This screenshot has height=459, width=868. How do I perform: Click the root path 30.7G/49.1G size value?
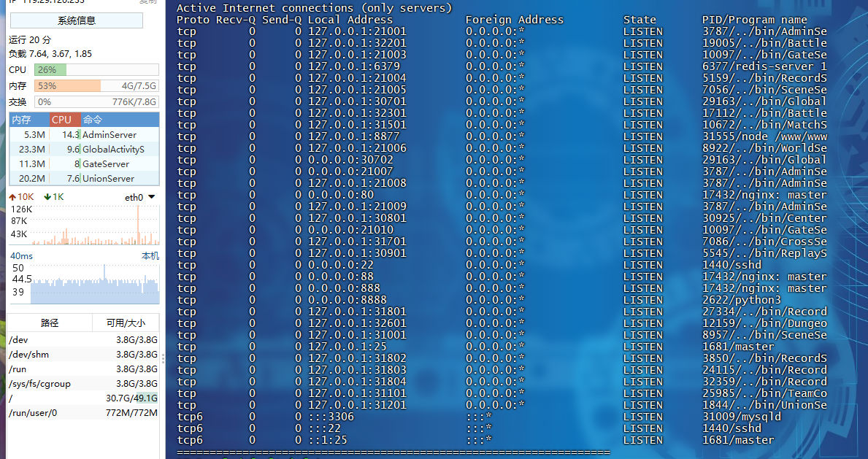click(131, 398)
